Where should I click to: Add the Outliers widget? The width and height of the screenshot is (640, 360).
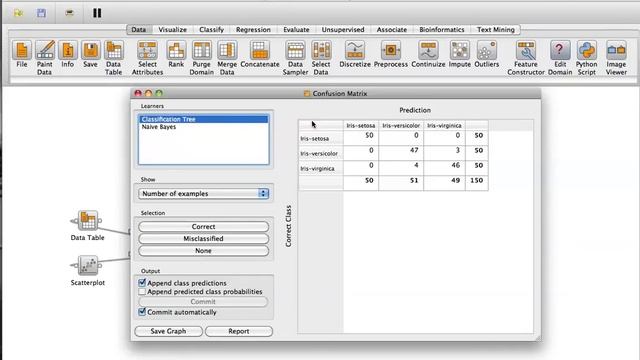[x=487, y=50]
